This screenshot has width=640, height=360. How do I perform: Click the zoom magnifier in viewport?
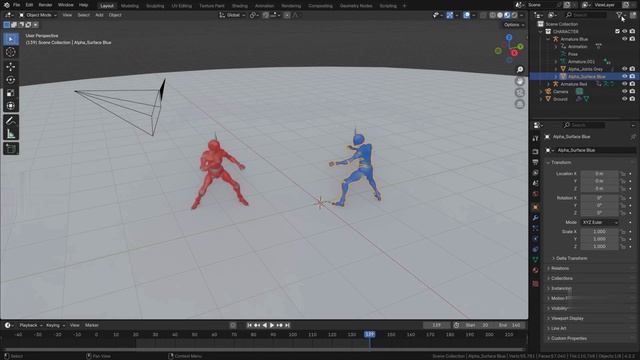[520, 70]
